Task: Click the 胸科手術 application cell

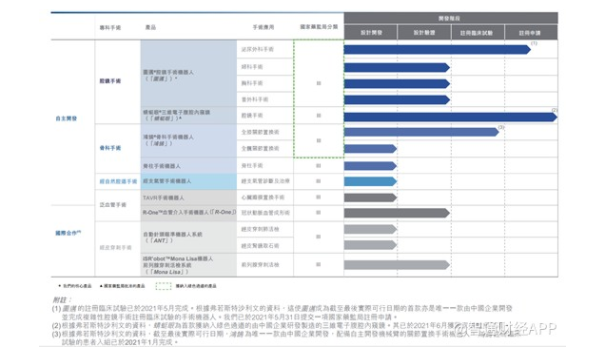Action: click(265, 83)
